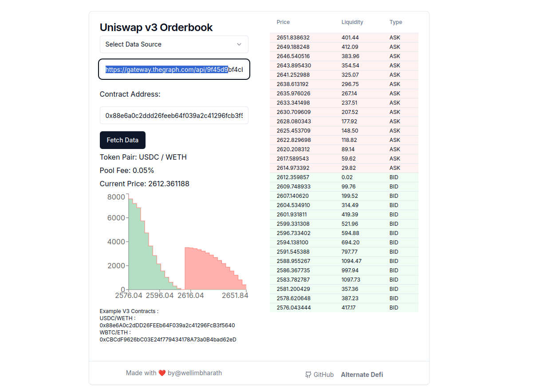
Task: Click liquidity value 267.14
Action: pos(349,94)
